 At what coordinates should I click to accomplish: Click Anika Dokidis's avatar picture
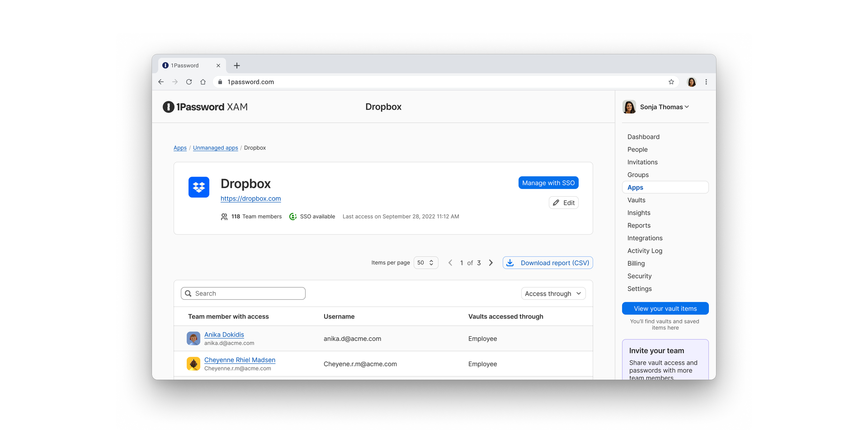[193, 338]
